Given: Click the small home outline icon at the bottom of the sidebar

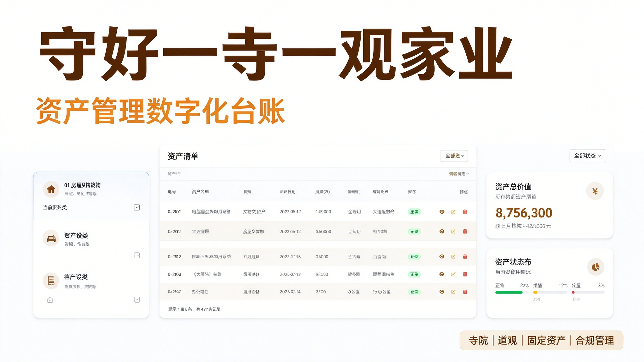Looking at the screenshot, I should (x=50, y=300).
